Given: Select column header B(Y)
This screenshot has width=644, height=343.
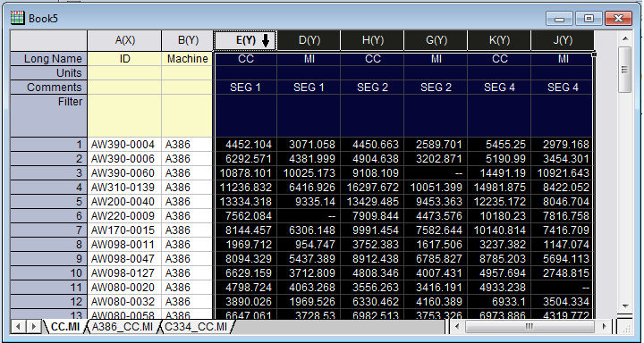Looking at the screenshot, I should [x=187, y=40].
